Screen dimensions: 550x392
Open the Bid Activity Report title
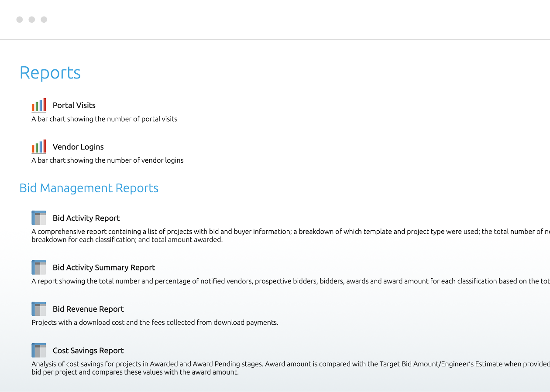click(x=86, y=218)
